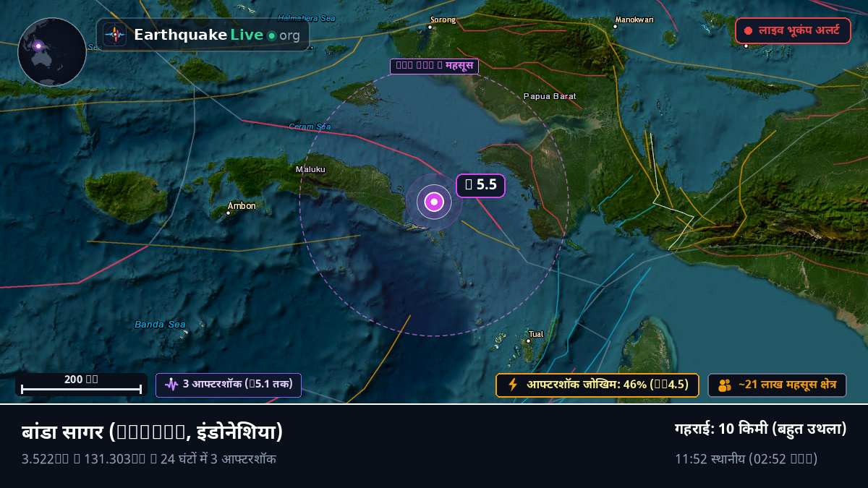Click the magnitude 5.5 label
The image size is (868, 488).
(480, 185)
